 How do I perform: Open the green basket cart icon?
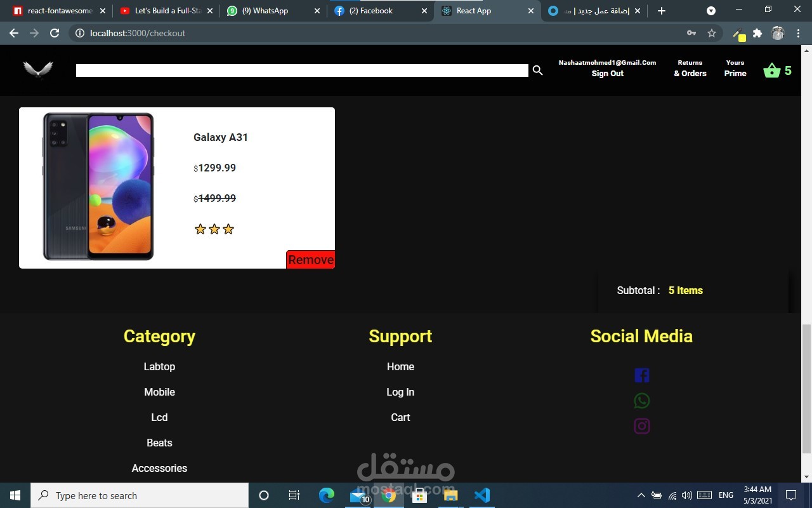[771, 70]
